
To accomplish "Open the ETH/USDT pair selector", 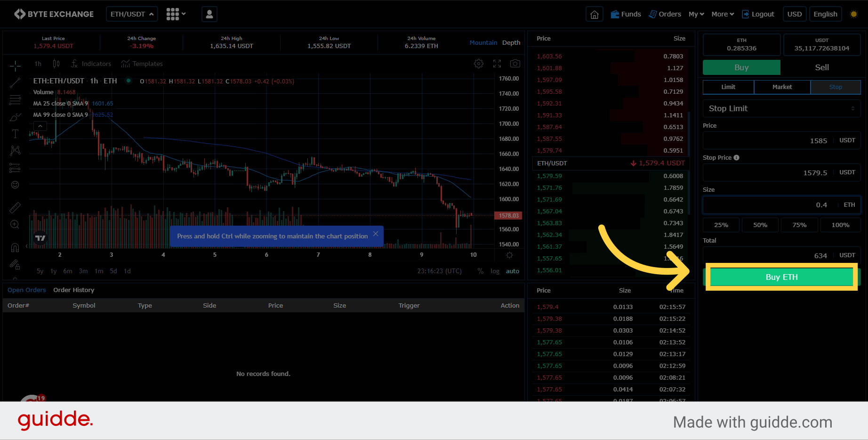I will point(132,14).
